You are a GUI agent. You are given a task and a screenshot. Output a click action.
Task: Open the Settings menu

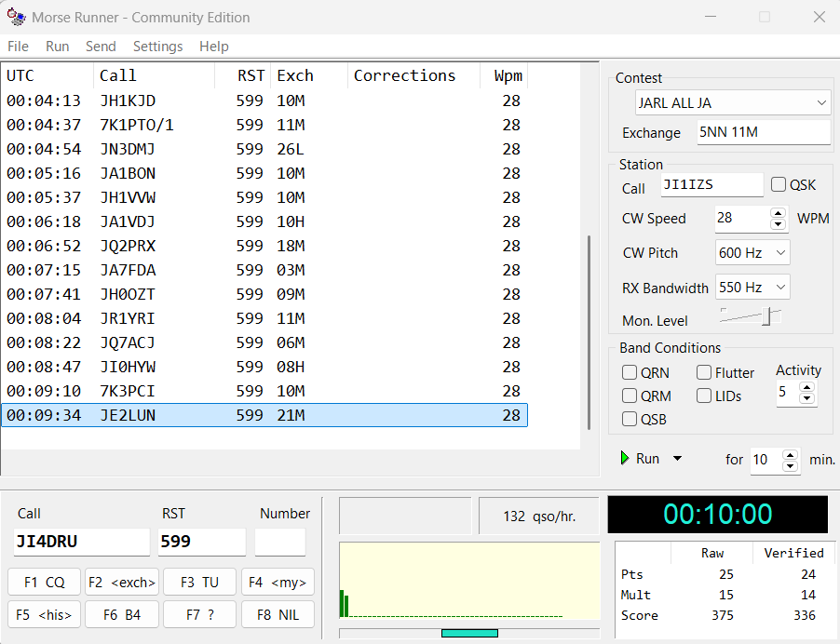pos(158,47)
